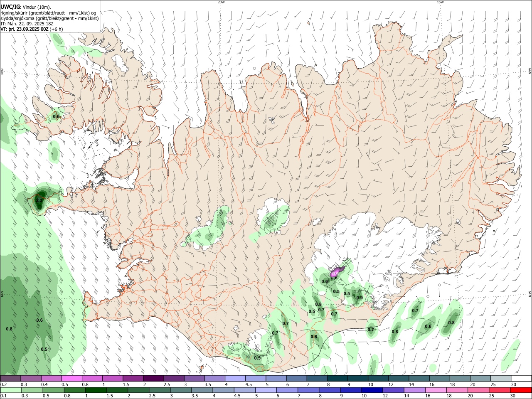Screen dimensions: 532x399
Task: Click the 0.9 precipitation value on the map
Action: tap(360, 298)
